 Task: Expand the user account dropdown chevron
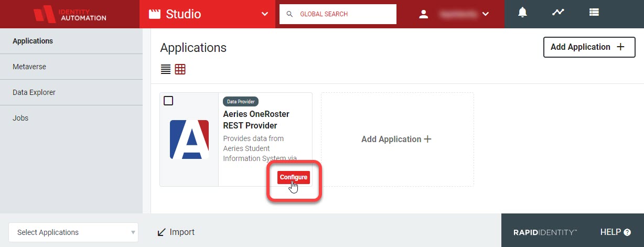tap(486, 14)
